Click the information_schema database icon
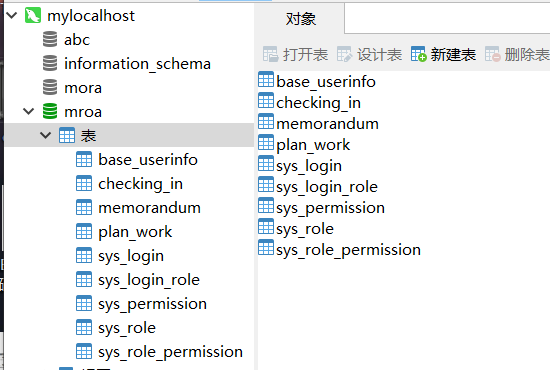Image resolution: width=550 pixels, height=370 pixels. coord(50,63)
